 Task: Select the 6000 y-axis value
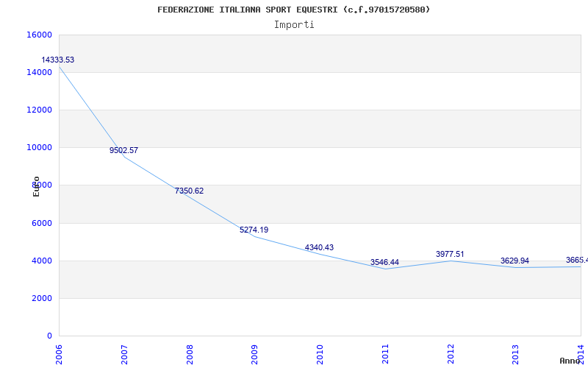point(41,223)
